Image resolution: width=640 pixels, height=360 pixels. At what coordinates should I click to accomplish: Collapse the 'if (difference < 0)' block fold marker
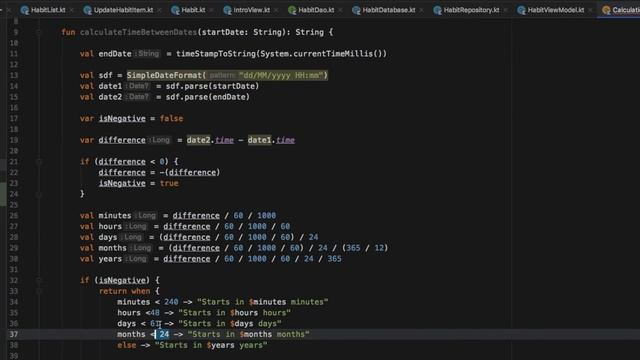click(x=39, y=162)
